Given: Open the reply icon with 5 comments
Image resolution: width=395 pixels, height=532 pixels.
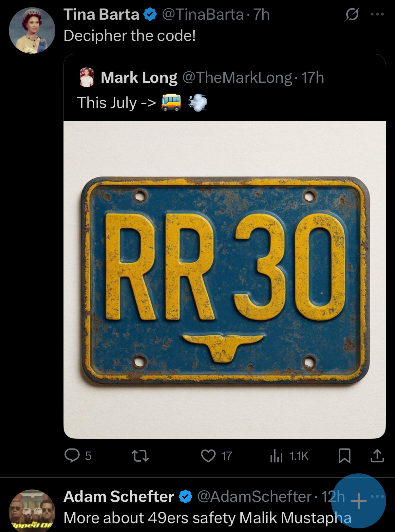Looking at the screenshot, I should [72, 455].
